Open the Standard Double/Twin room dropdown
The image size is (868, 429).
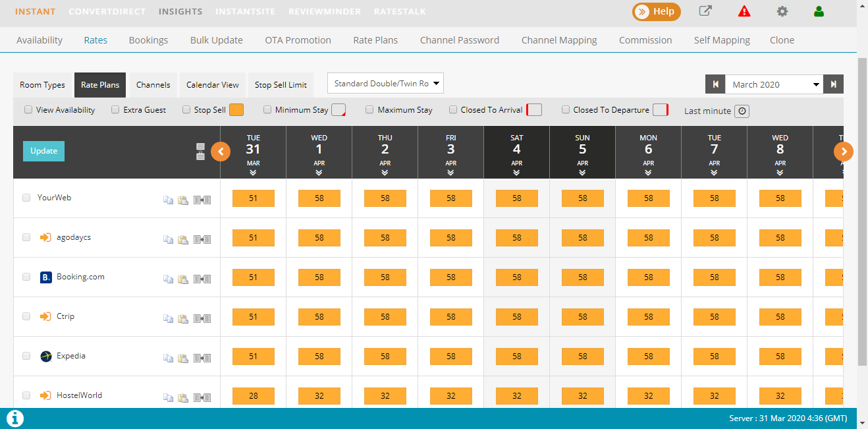[x=386, y=84]
